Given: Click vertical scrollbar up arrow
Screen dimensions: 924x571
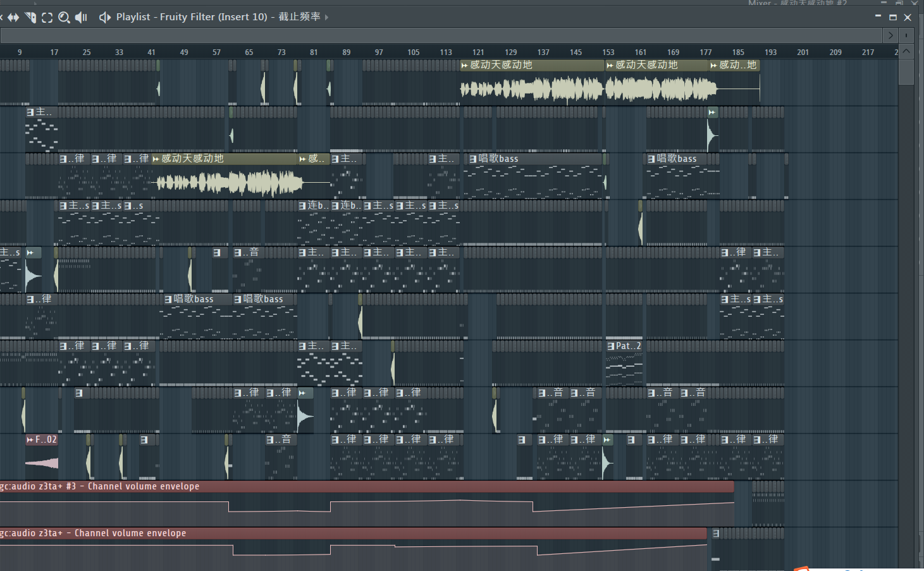Looking at the screenshot, I should [x=906, y=51].
